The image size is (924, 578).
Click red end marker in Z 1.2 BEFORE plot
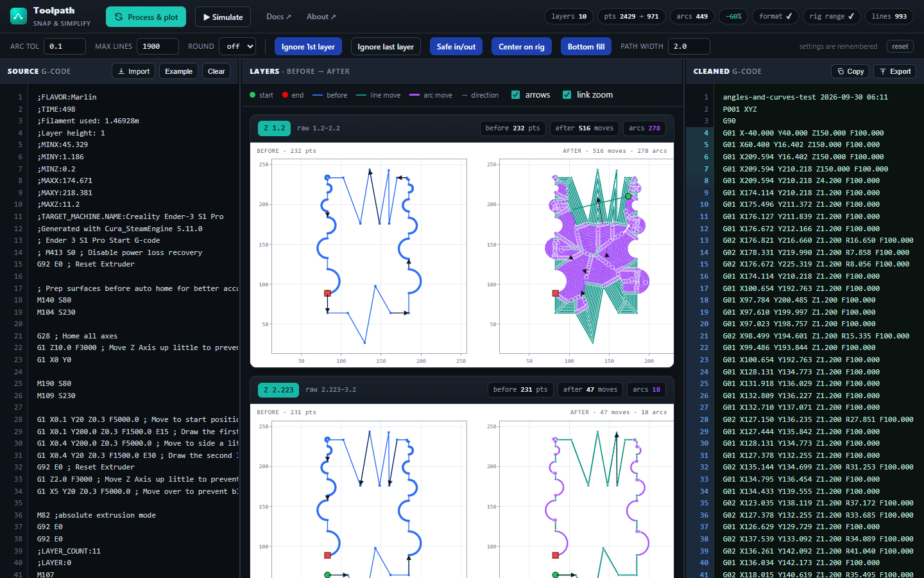[327, 293]
